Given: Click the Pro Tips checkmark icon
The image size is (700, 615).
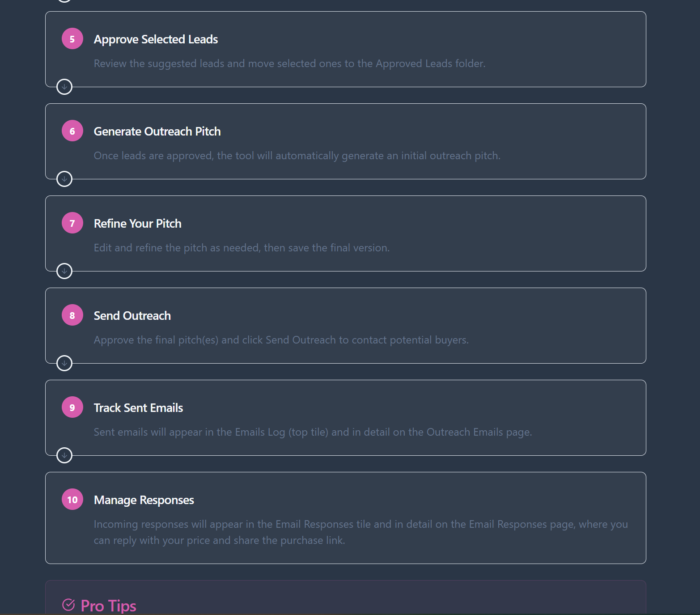Looking at the screenshot, I should (68, 605).
